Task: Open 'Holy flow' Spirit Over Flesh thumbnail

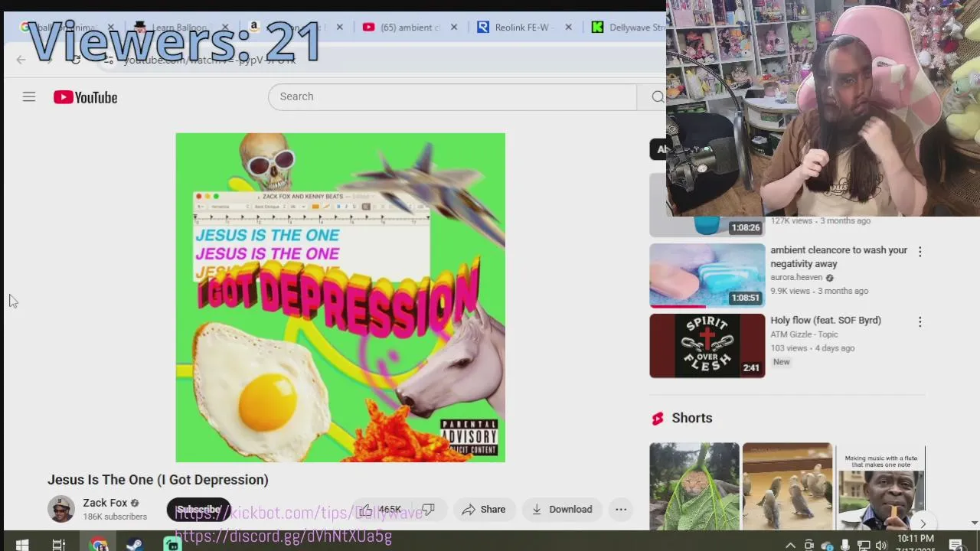Action: tap(707, 346)
